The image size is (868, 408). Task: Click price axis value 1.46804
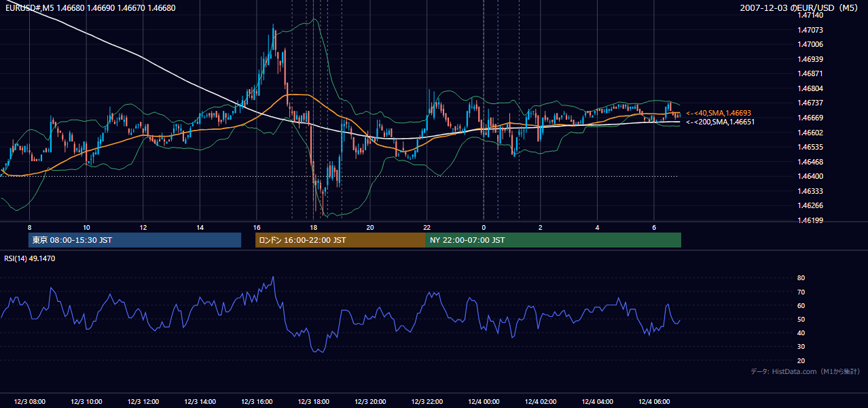[810, 88]
